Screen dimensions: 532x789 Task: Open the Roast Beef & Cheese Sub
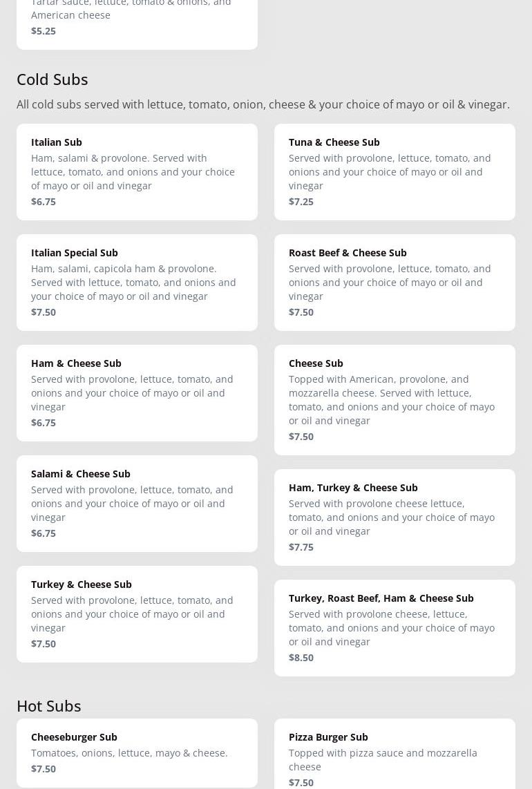pos(395,283)
